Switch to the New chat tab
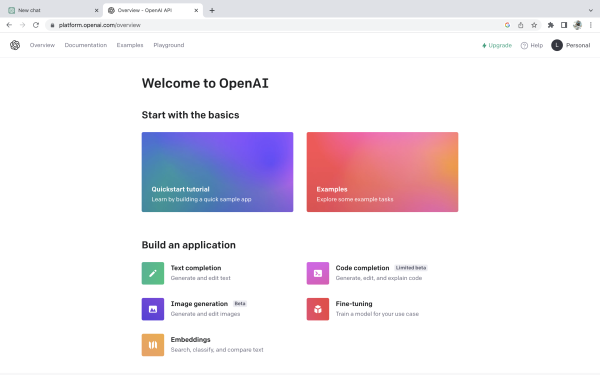The height and width of the screenshot is (375, 600). coord(52,10)
